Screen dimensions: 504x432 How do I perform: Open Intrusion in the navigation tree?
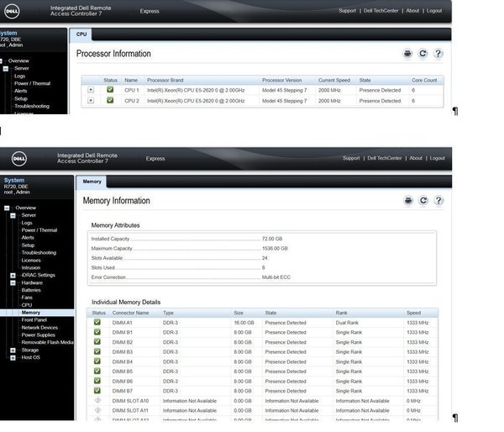tap(31, 267)
